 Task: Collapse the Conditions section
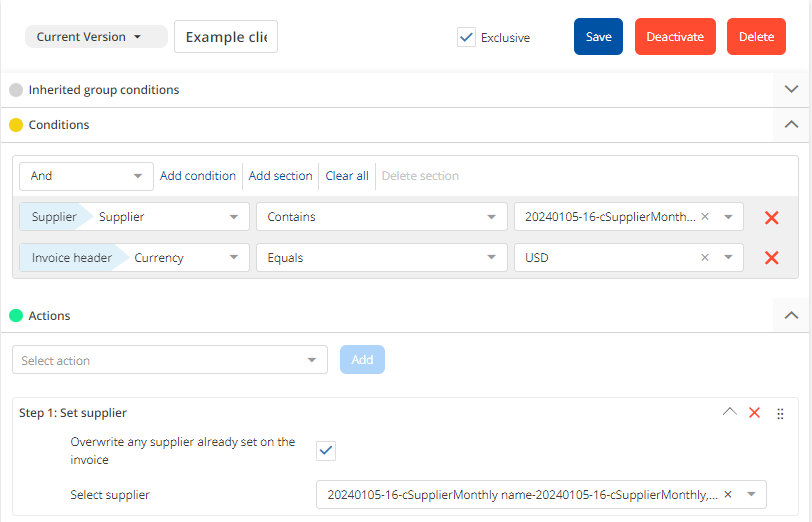click(x=791, y=125)
